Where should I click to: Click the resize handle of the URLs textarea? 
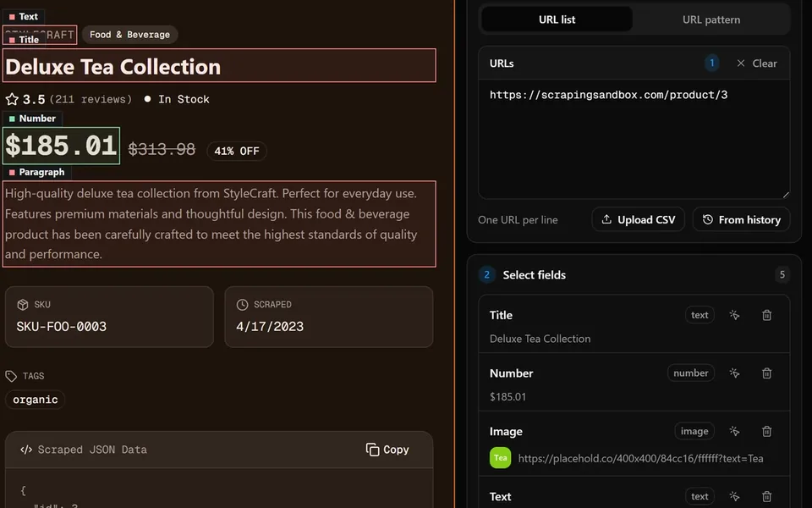pos(786,195)
